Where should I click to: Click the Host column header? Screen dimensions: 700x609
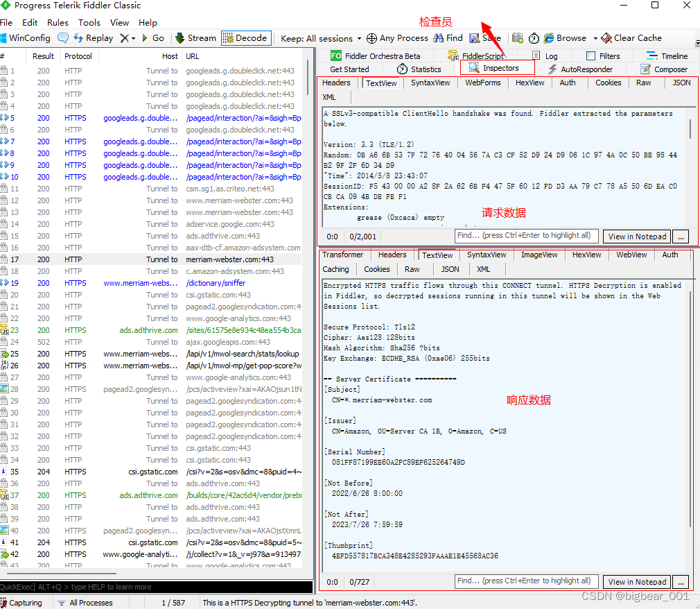click(140, 56)
